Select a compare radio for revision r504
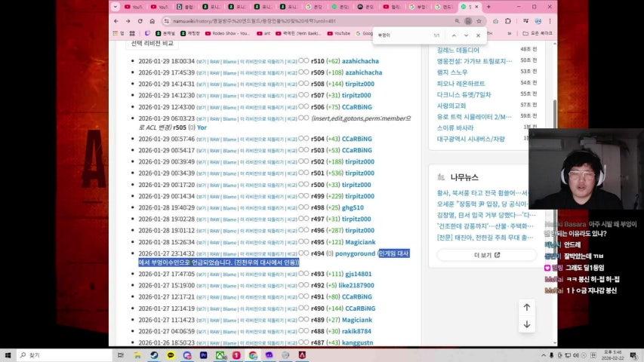The image size is (644, 362). pos(300,139)
